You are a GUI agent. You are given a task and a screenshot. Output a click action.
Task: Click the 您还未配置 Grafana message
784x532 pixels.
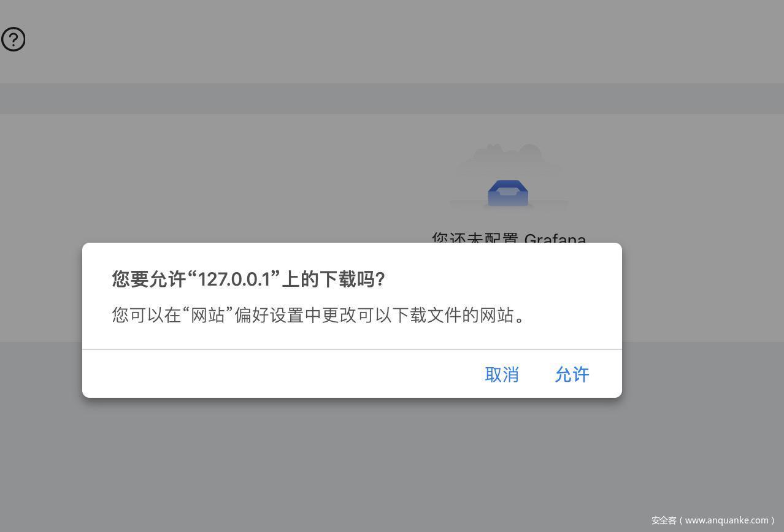point(509,238)
